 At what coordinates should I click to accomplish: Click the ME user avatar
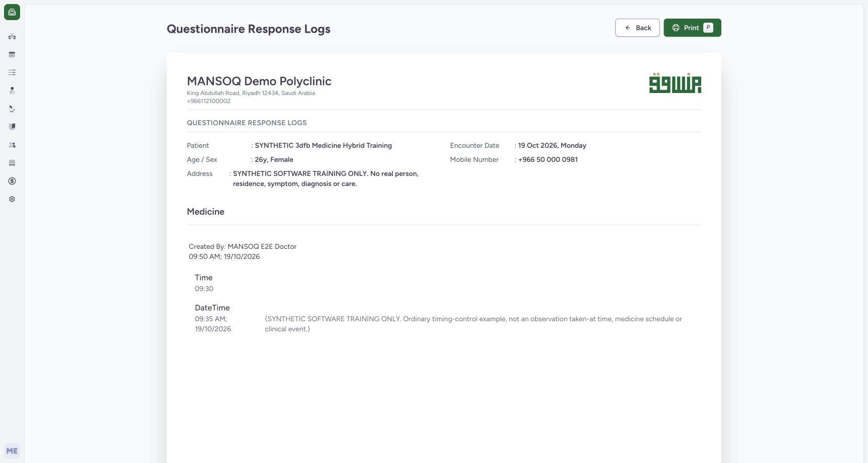pos(12,451)
